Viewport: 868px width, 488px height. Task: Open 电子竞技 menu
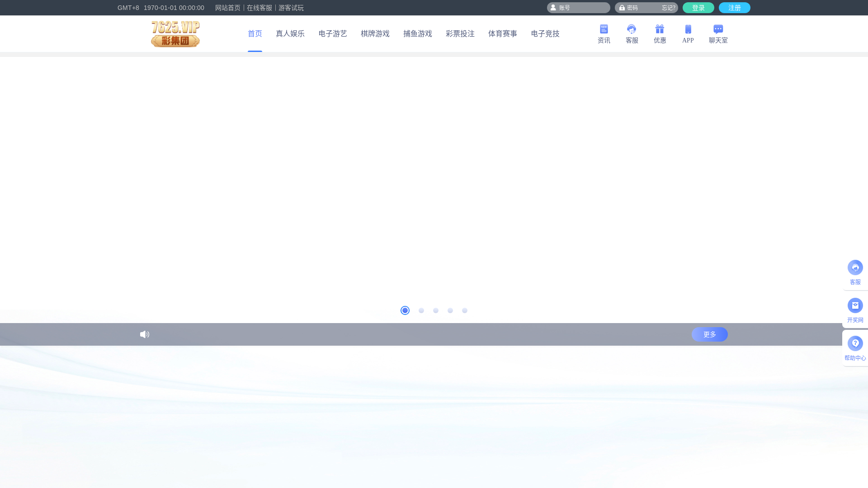coord(545,34)
